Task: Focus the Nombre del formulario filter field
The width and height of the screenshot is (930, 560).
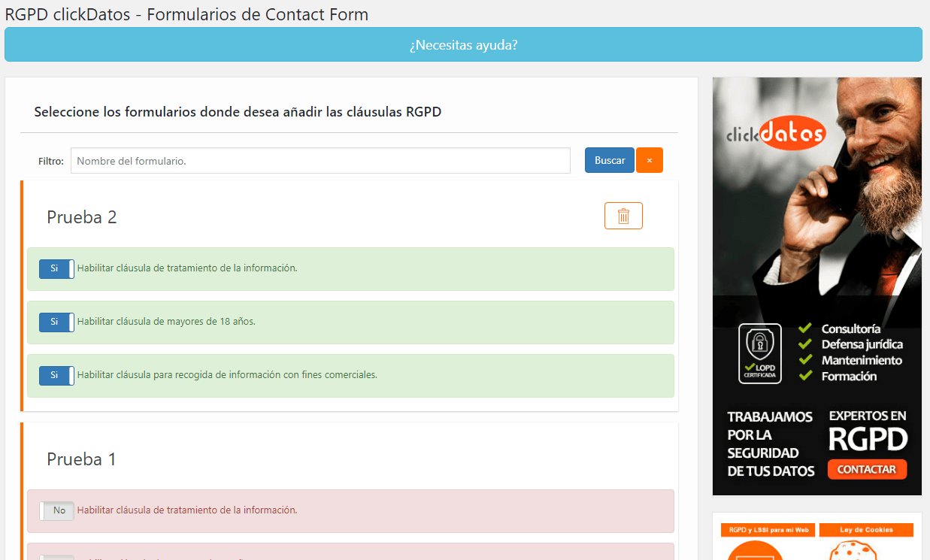Action: pyautogui.click(x=320, y=161)
